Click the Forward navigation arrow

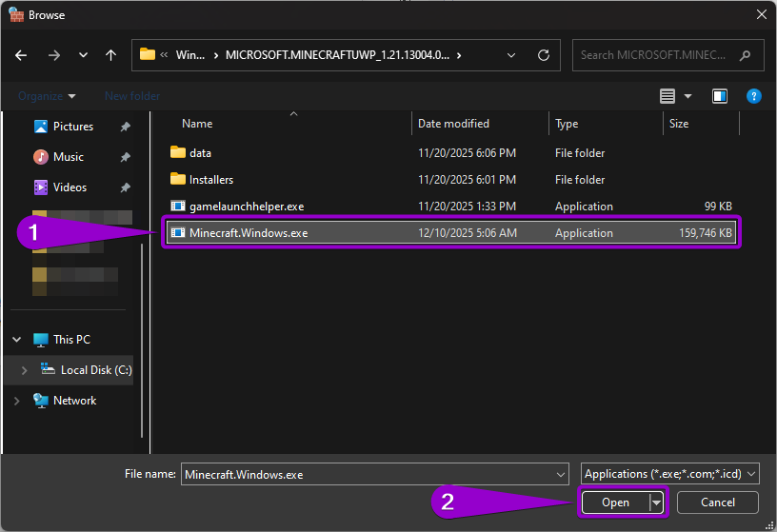point(54,55)
